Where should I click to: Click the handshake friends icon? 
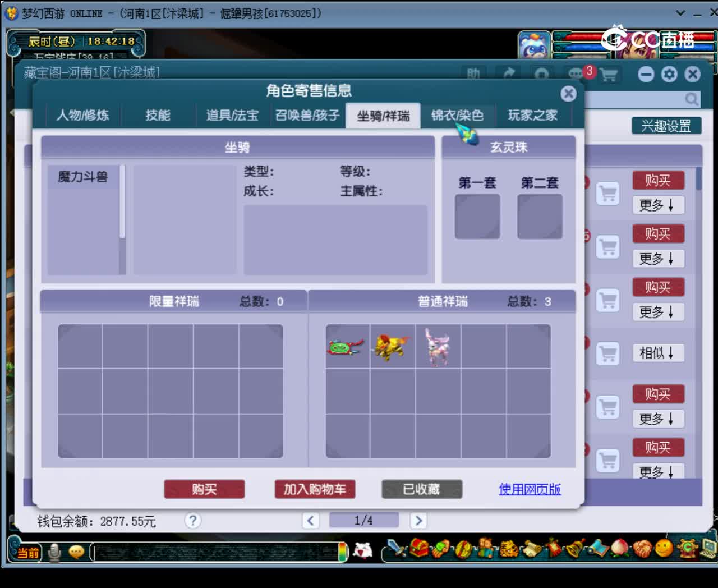tap(642, 548)
